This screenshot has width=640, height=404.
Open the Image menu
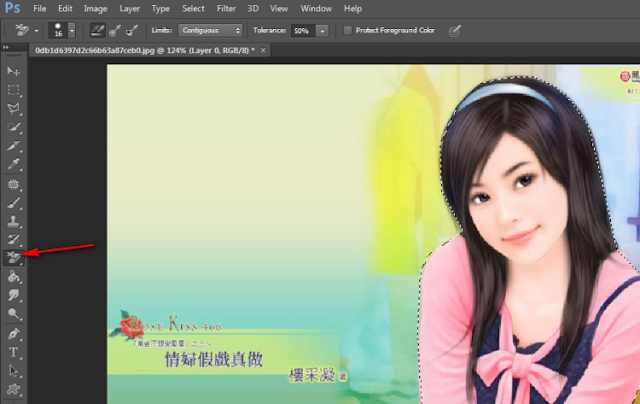[96, 8]
